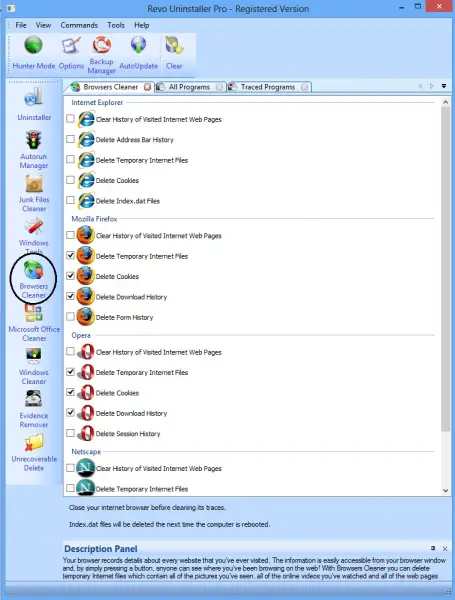455x600 pixels.
Task: Click the vertical scrollbar thumb
Action: pos(445,269)
